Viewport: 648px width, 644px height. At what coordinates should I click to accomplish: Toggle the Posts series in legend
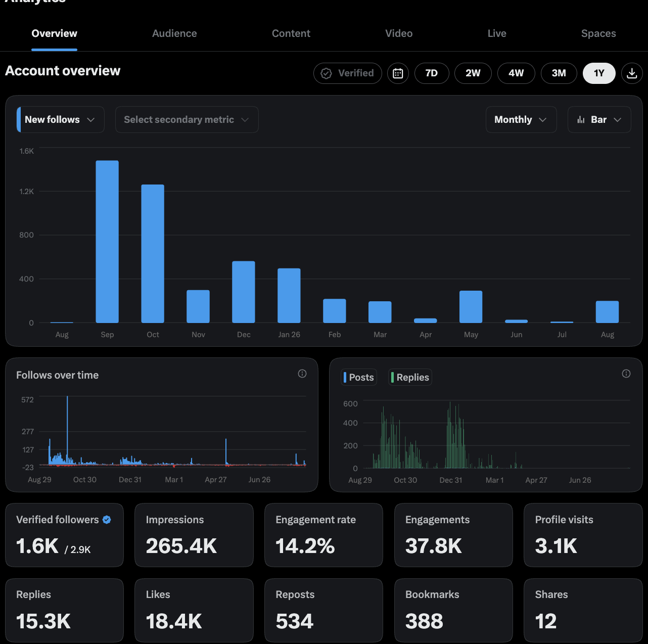tap(359, 377)
